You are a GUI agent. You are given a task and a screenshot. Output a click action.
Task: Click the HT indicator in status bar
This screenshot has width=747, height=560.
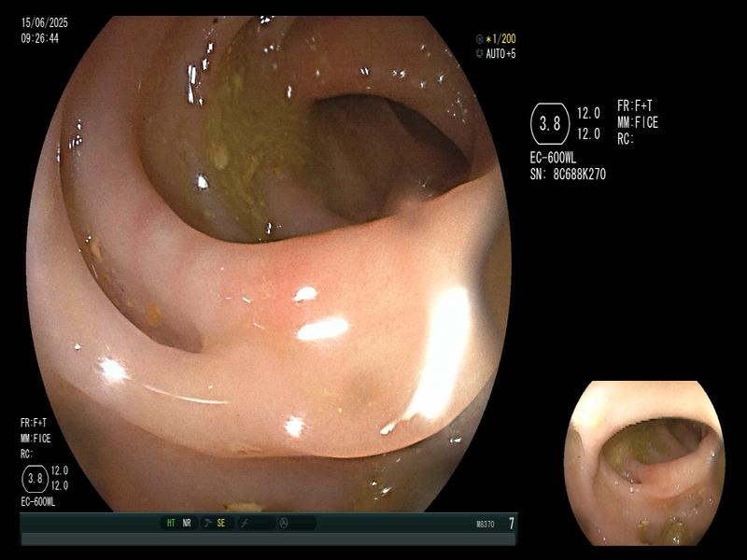coord(171,523)
